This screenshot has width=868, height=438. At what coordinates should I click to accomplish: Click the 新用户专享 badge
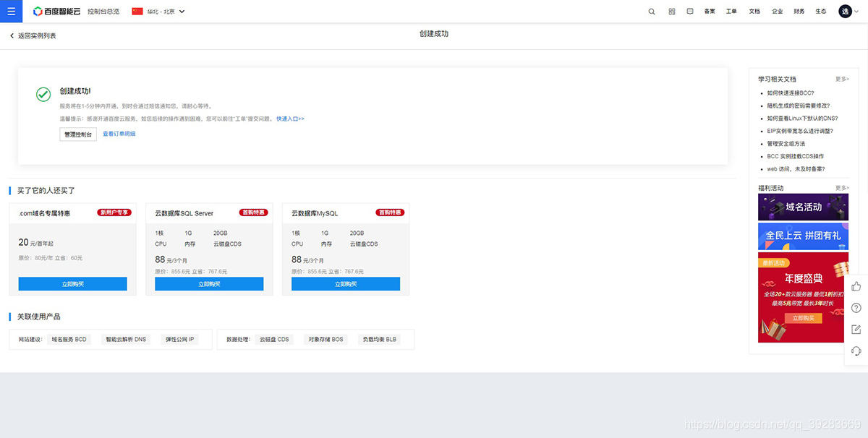point(114,212)
